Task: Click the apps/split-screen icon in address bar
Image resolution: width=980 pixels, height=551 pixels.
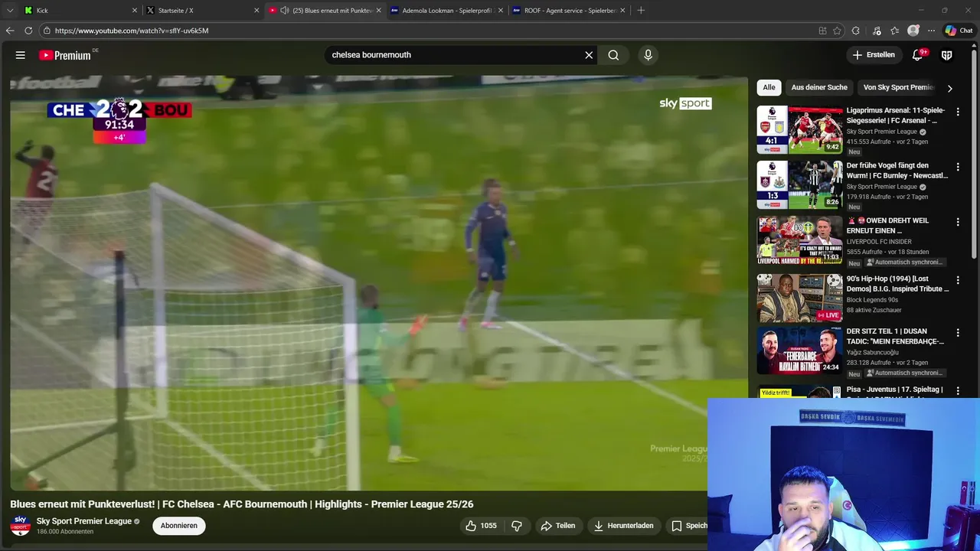Action: point(822,31)
